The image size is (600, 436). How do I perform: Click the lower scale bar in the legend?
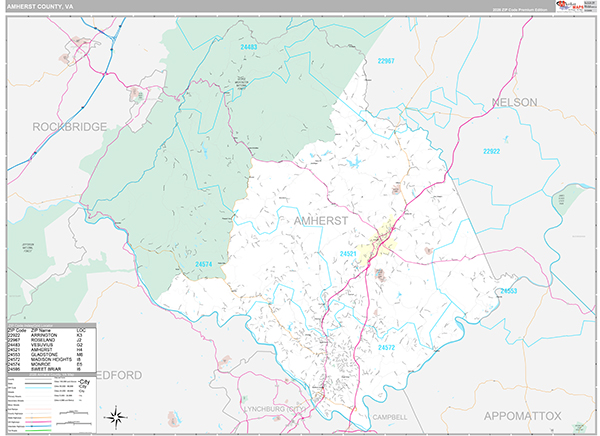tap(74, 423)
